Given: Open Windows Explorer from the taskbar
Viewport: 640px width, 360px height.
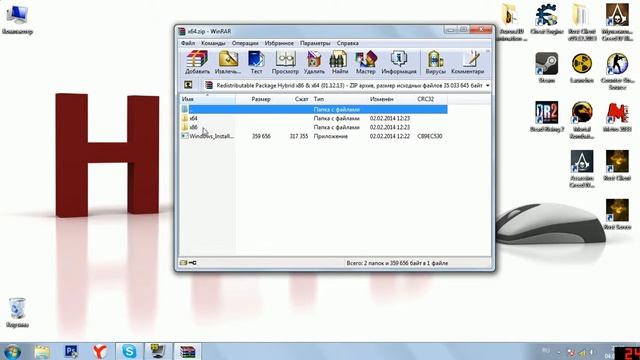Looking at the screenshot, I should (42, 351).
